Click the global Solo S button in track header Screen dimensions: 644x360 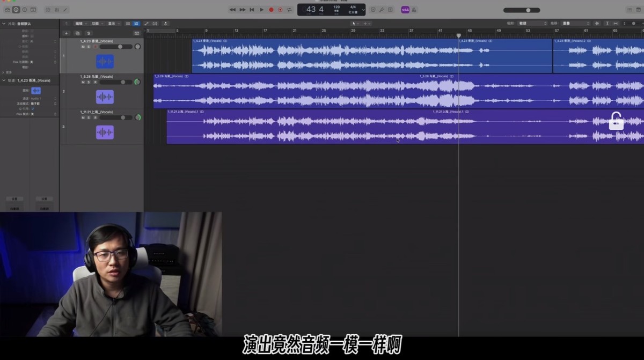(x=89, y=33)
